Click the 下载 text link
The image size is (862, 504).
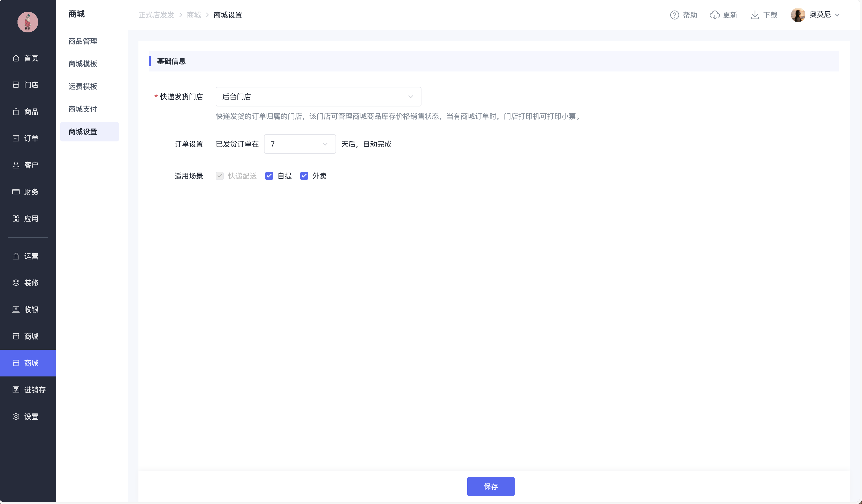pyautogui.click(x=770, y=15)
